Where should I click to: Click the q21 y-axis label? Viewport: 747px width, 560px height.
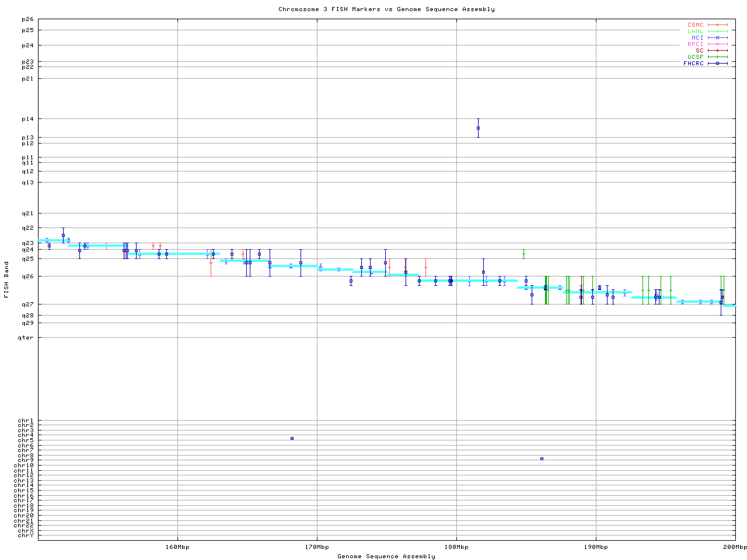(x=28, y=213)
